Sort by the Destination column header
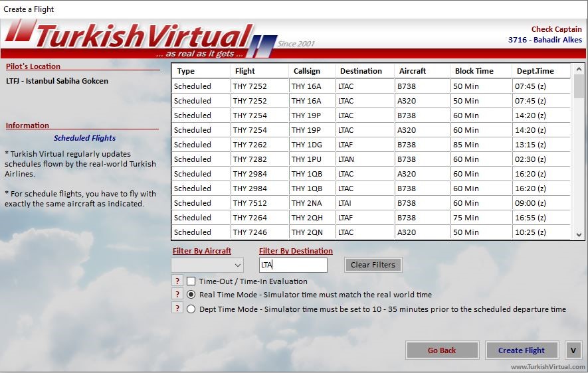This screenshot has height=373, width=588. pyautogui.click(x=365, y=71)
